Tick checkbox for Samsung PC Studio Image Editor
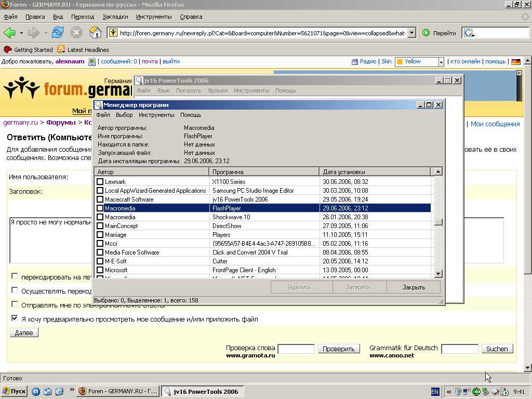 coord(100,190)
